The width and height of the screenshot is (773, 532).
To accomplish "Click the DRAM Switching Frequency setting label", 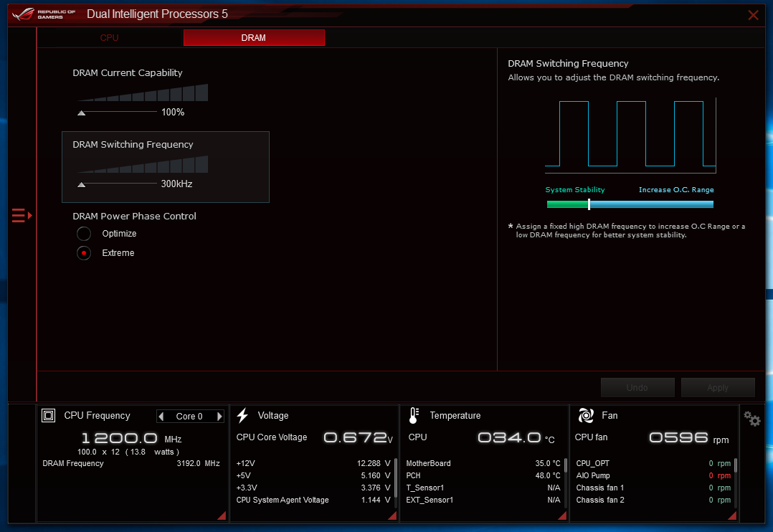I will pyautogui.click(x=133, y=144).
